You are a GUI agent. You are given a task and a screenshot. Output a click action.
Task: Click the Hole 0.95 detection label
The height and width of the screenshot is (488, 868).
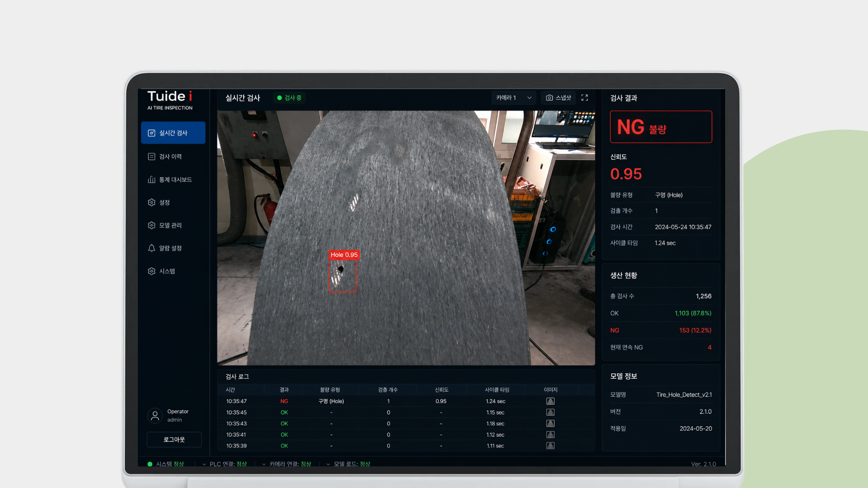344,255
